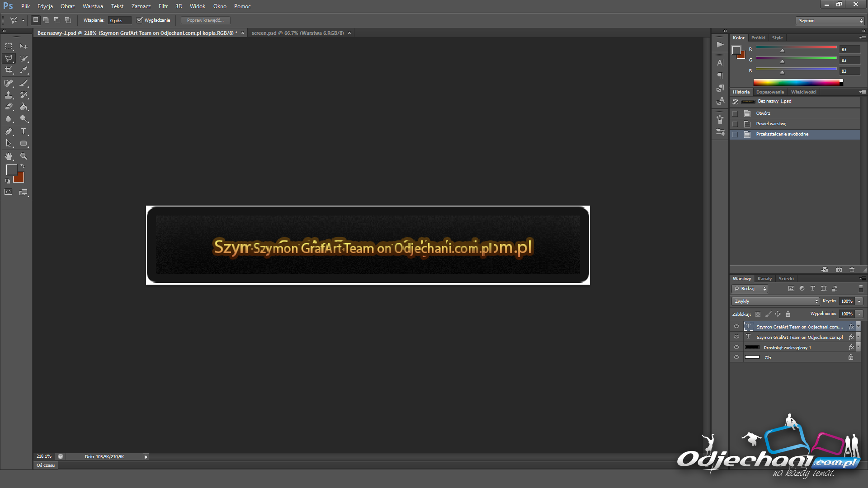This screenshot has height=488, width=868.
Task: Open the Szymon workspace dropdown
Action: tap(830, 20)
